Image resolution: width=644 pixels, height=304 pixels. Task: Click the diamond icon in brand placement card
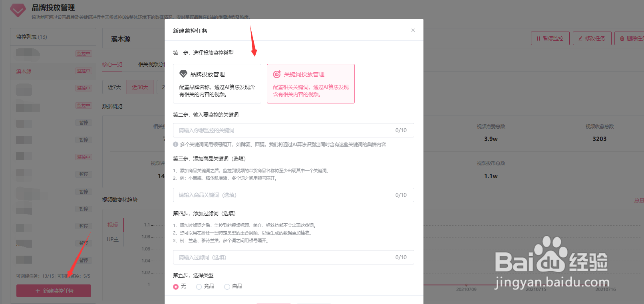(183, 74)
